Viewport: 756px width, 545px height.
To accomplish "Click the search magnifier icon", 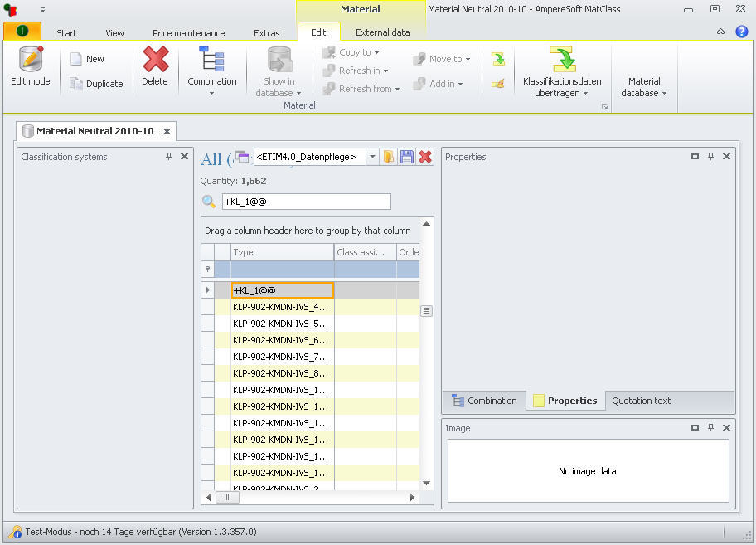I will click(208, 201).
